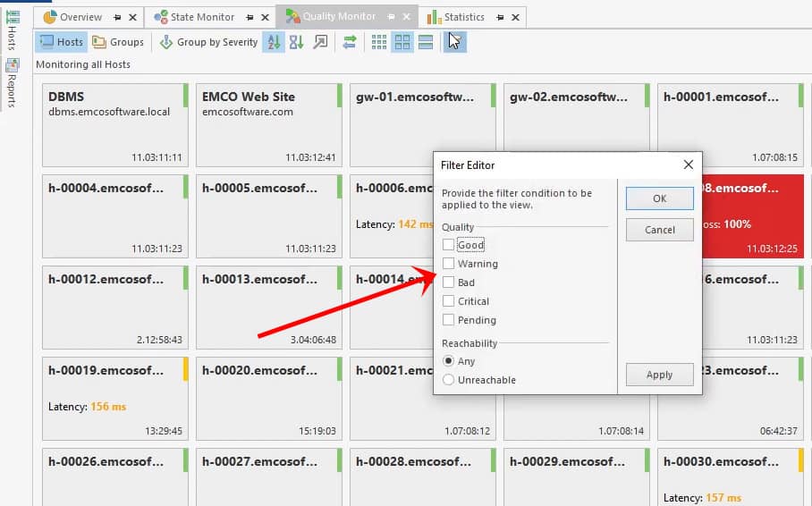Select the large tiles view

click(x=402, y=42)
